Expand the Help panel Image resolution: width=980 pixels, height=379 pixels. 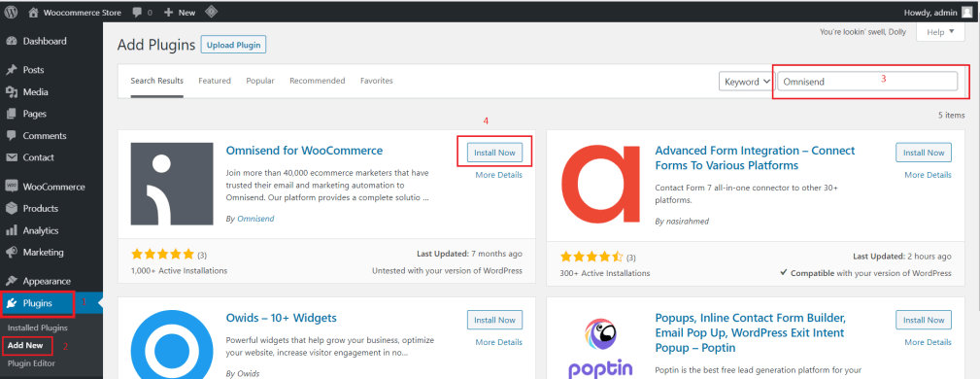click(x=940, y=32)
